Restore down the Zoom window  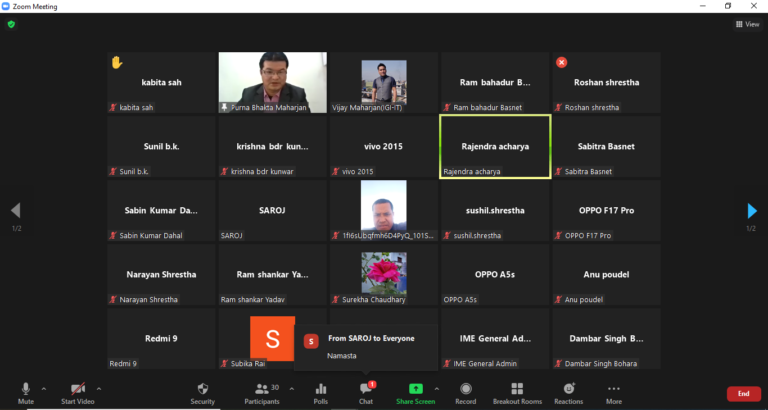pos(728,6)
